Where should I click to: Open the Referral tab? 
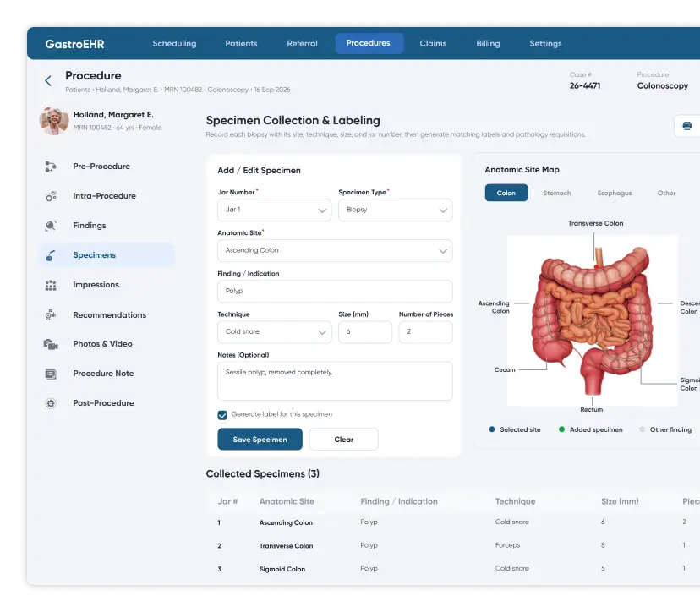[302, 44]
